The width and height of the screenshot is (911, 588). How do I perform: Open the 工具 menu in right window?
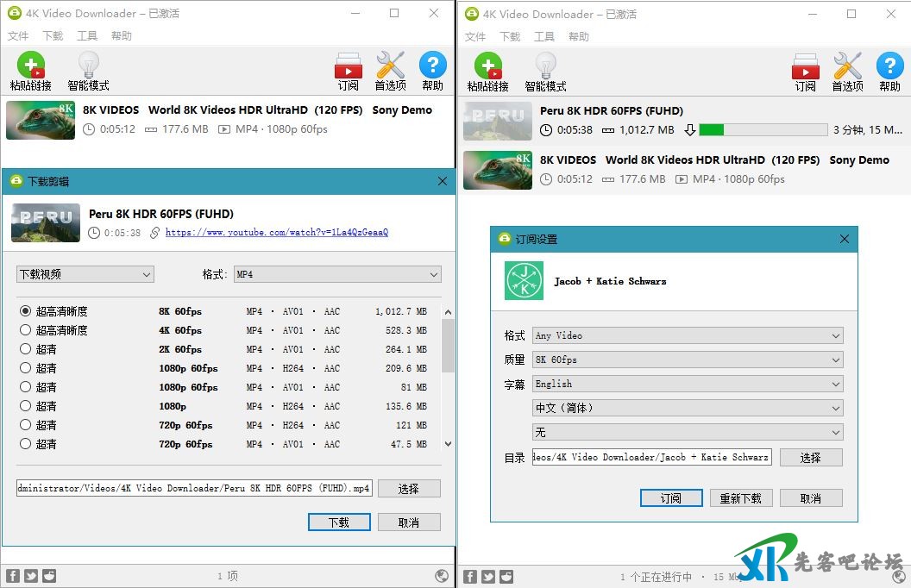(544, 37)
